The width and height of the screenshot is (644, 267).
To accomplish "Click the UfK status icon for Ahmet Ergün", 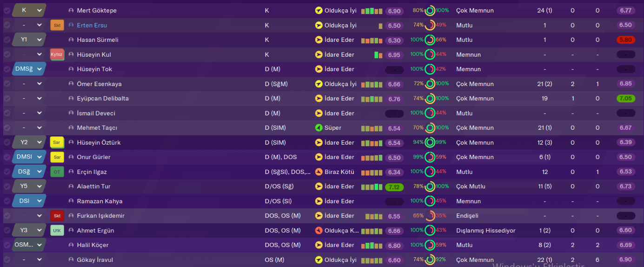I will (57, 231).
